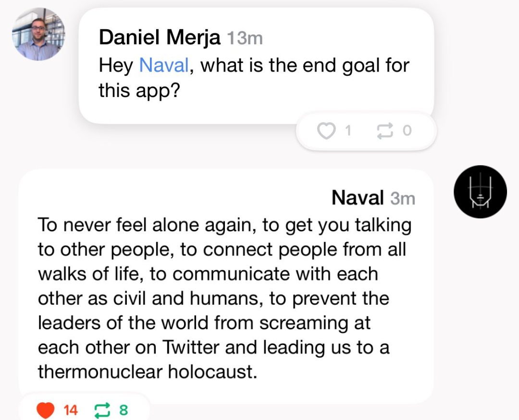519x420 pixels.
Task: Show the 1 like on Daniel's message
Action: coord(348,131)
